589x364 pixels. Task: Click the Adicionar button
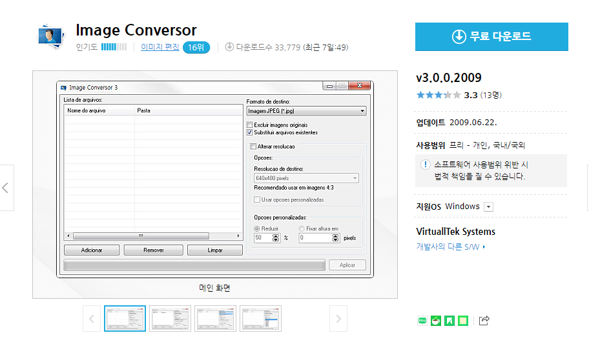[x=92, y=250]
